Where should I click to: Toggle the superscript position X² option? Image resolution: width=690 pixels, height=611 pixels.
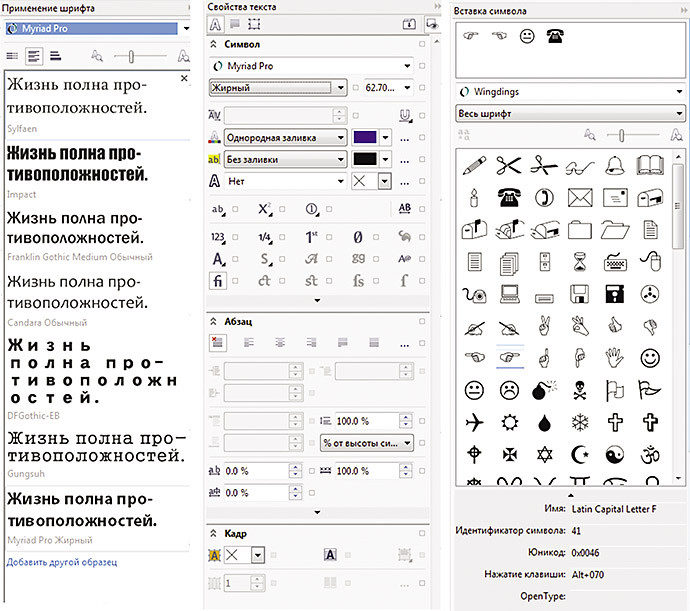[264, 209]
